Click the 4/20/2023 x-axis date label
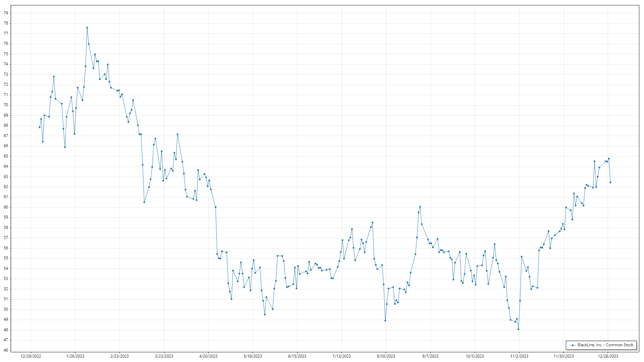The image size is (644, 362). click(x=208, y=356)
